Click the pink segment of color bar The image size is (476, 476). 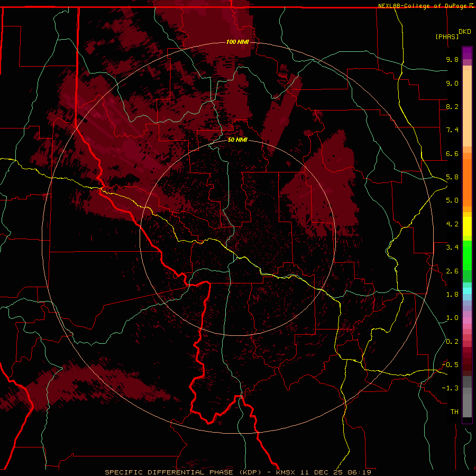pos(467,321)
